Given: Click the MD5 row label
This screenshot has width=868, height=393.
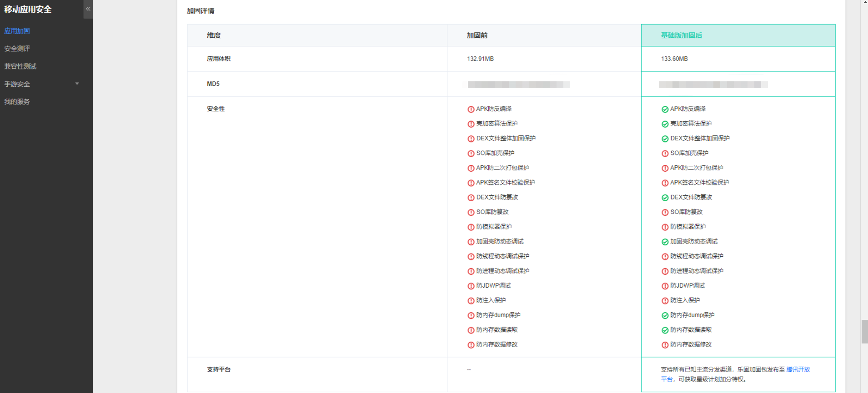Looking at the screenshot, I should pos(213,84).
